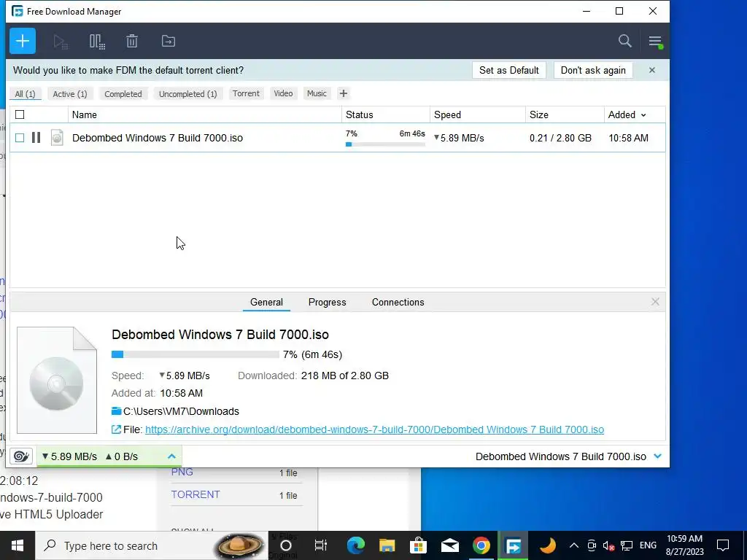Show hidden tray icons chevron
Image resolution: width=747 pixels, height=560 pixels.
point(574,545)
